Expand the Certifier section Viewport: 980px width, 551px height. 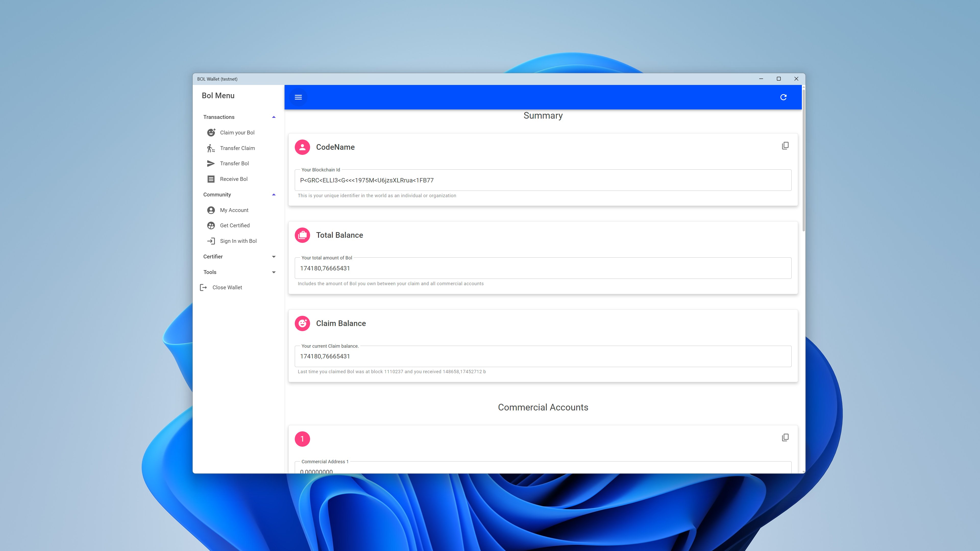tap(274, 257)
